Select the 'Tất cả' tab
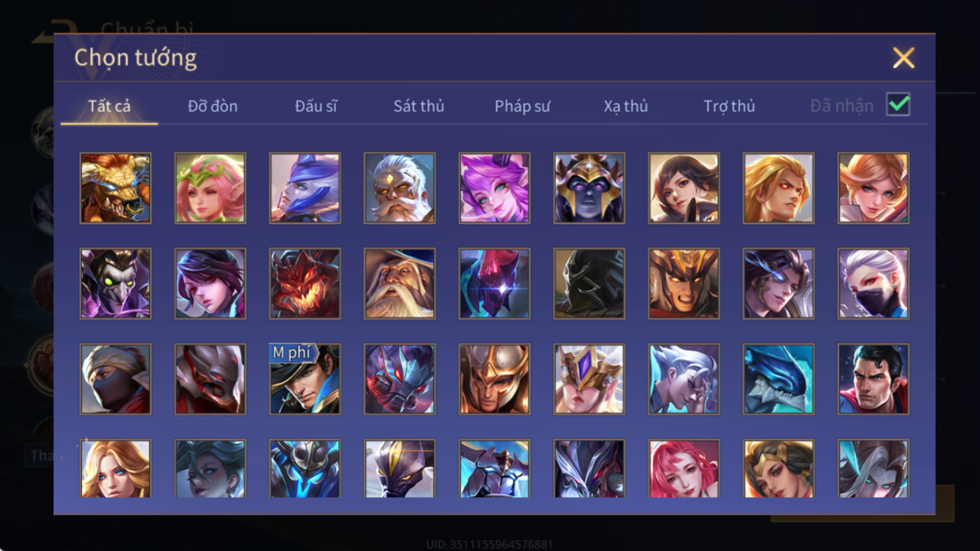 coord(109,106)
